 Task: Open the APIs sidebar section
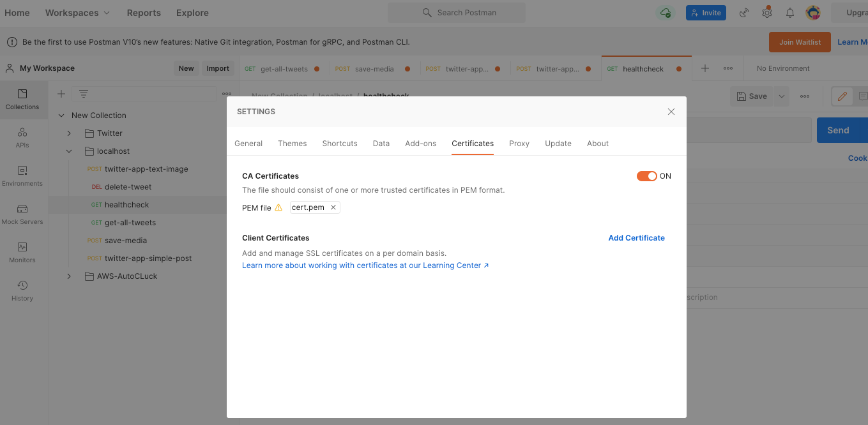[22, 138]
